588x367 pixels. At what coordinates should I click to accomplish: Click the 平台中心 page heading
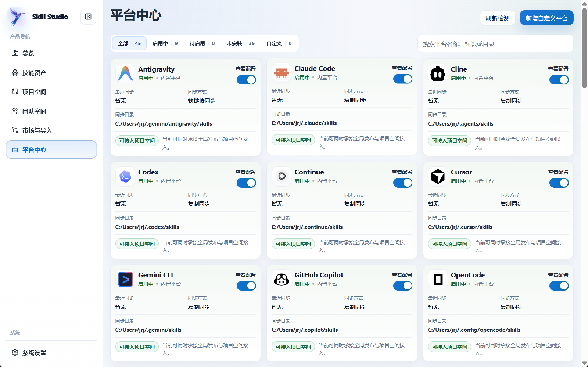(x=136, y=15)
